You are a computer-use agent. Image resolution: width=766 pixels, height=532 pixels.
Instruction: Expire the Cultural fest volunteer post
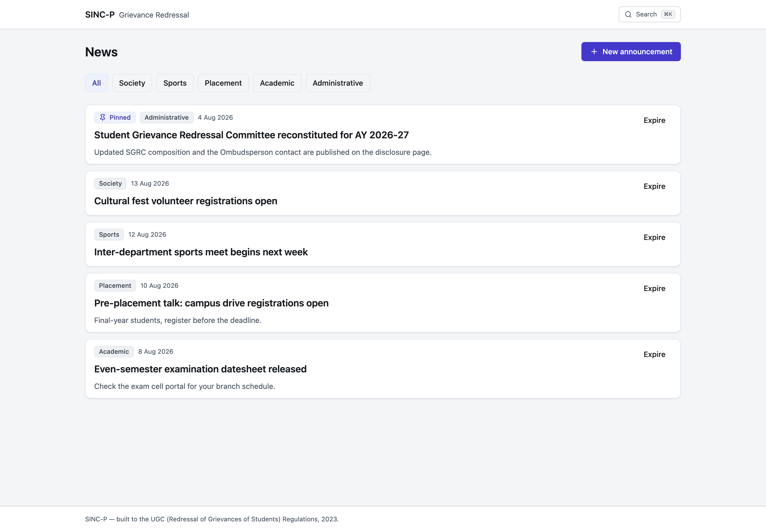(654, 186)
